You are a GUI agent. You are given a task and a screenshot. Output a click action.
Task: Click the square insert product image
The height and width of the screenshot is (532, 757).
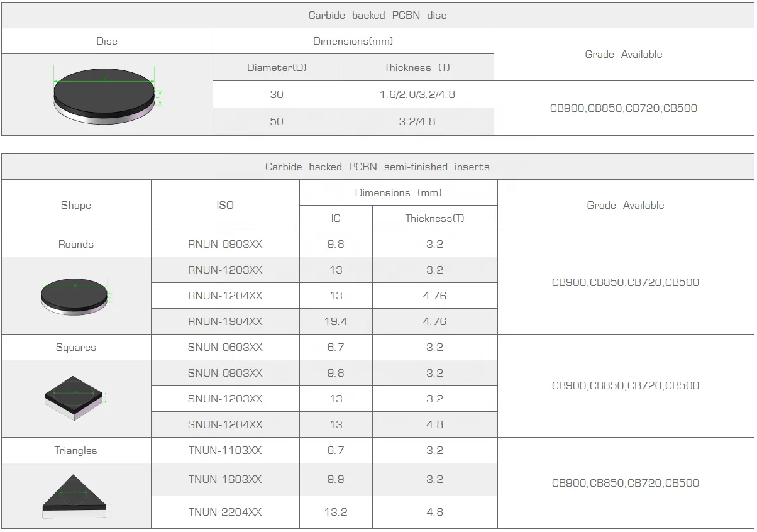coord(75,398)
